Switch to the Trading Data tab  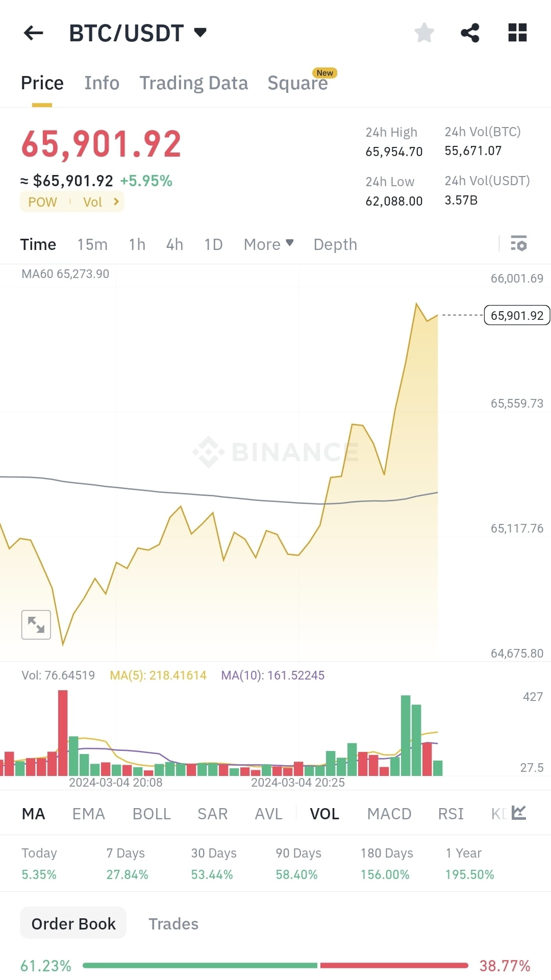pyautogui.click(x=194, y=83)
